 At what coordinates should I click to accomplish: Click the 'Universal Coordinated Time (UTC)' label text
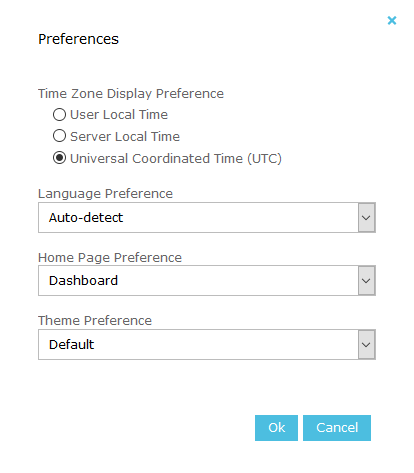[x=176, y=158]
